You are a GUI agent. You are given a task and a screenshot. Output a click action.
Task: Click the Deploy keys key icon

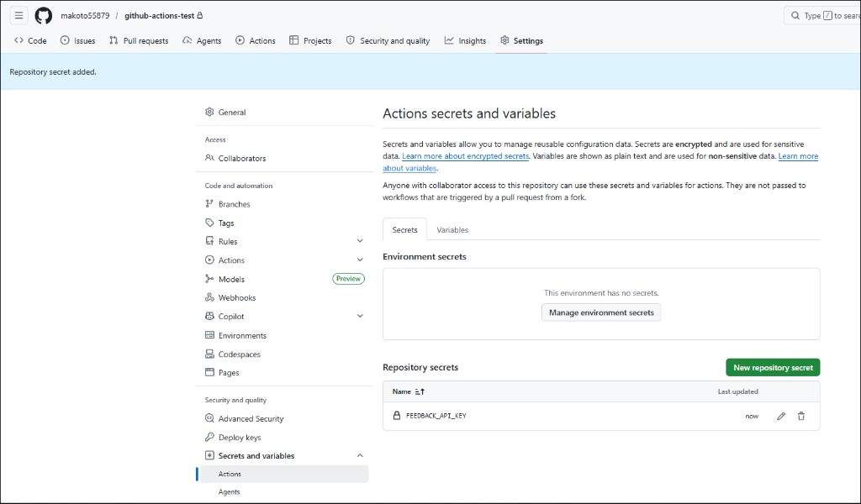(209, 437)
